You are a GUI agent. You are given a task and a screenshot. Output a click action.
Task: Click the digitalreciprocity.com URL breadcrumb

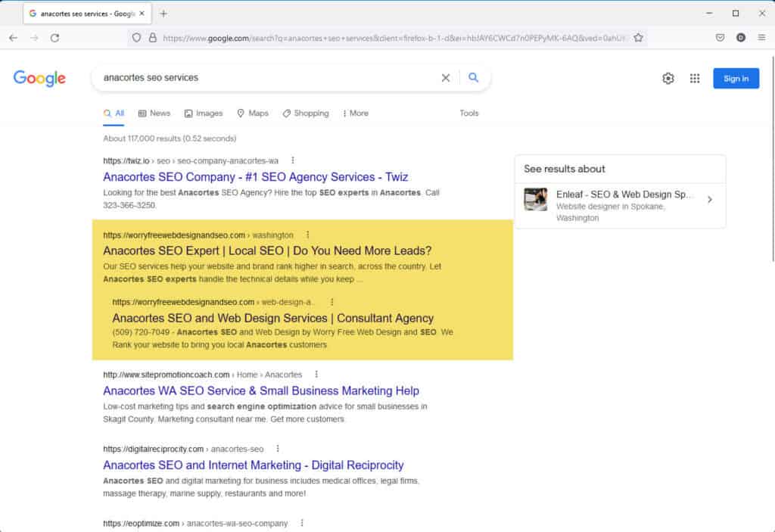coord(183,449)
